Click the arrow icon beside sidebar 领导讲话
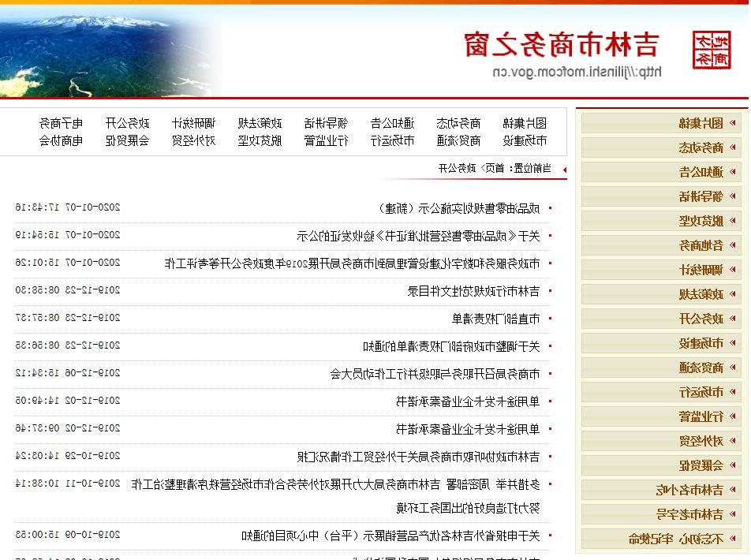 [x=732, y=196]
